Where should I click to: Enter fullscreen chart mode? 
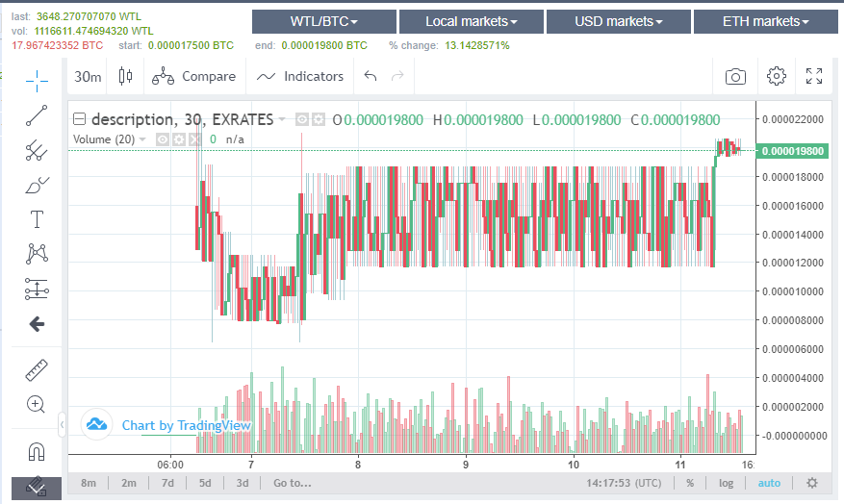tap(814, 76)
